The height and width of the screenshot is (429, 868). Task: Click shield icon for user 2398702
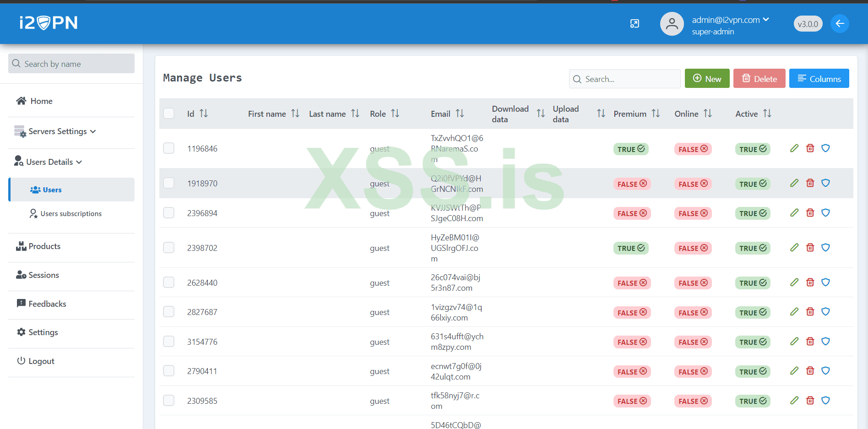tap(826, 248)
